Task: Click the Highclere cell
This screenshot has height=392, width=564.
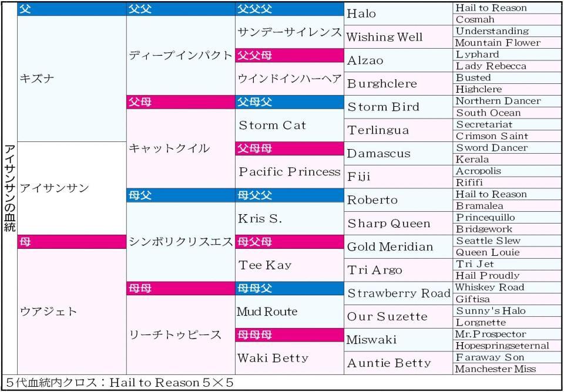Action: [x=507, y=89]
